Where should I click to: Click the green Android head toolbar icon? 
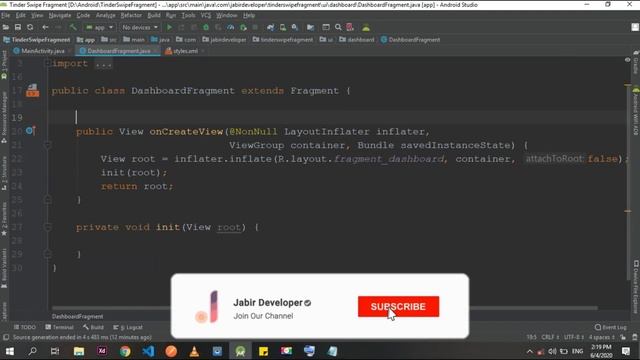(x=366, y=27)
